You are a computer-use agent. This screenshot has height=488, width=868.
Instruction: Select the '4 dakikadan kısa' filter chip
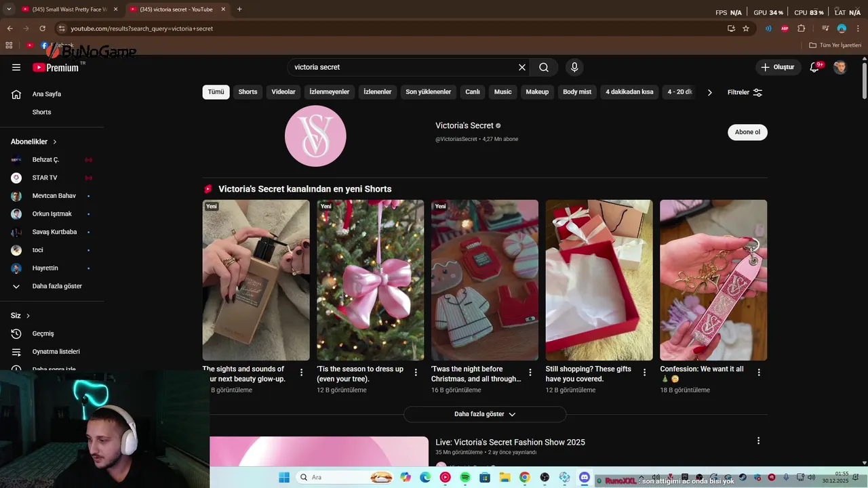coord(629,92)
